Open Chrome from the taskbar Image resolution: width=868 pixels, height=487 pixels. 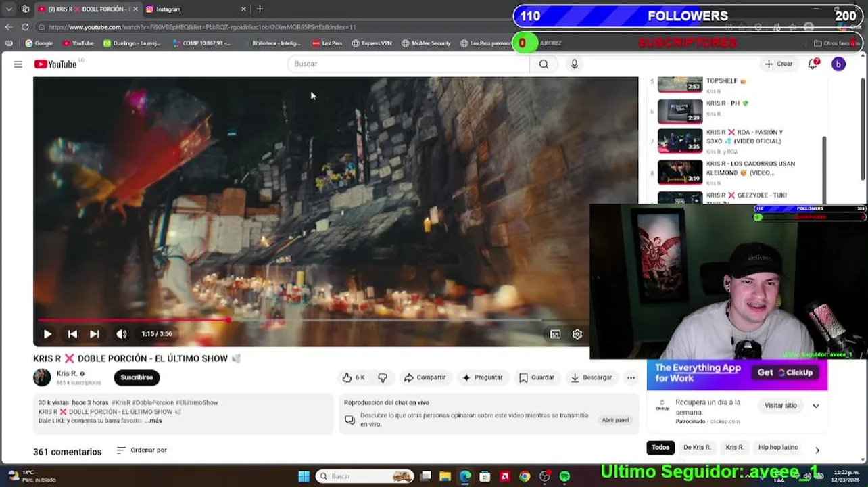525,476
